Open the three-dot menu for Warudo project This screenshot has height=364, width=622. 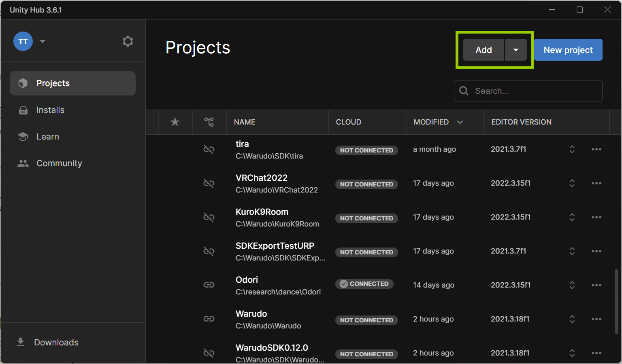click(x=596, y=319)
